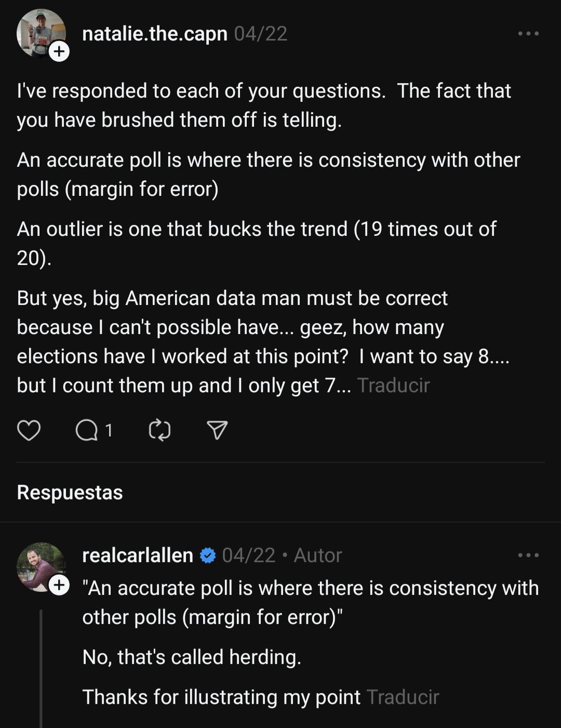This screenshot has height=728, width=561.
Task: Tap the Autor label on the reply
Action: pos(318,555)
